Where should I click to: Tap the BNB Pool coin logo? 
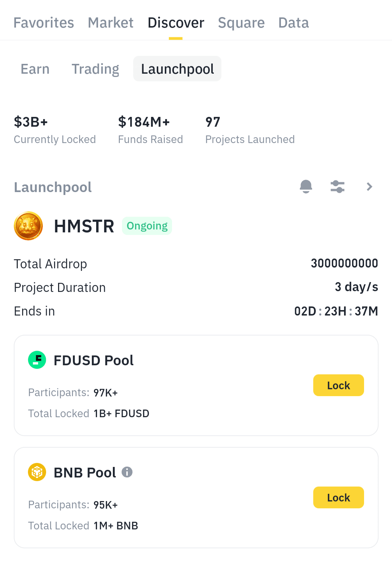[x=37, y=472]
